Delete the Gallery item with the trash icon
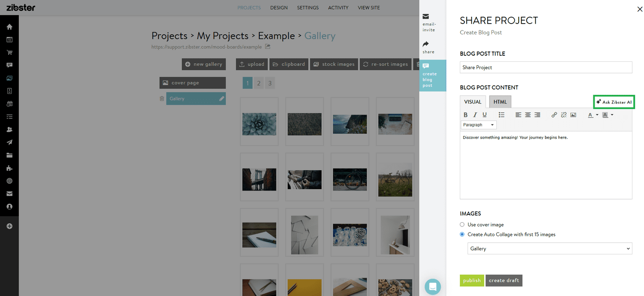The image size is (644, 296). coord(162,99)
